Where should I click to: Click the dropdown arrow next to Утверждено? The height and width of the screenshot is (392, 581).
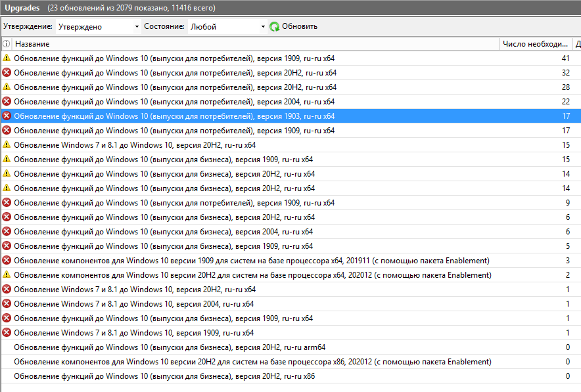point(137,27)
